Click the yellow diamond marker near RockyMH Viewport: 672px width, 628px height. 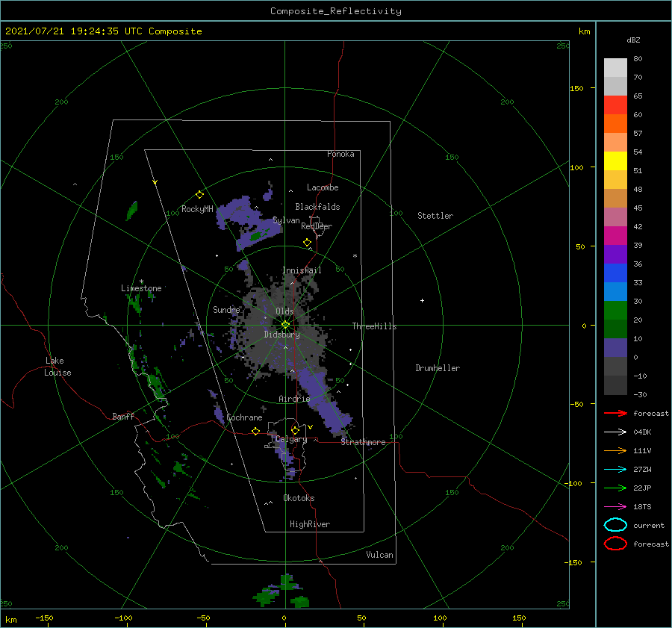click(x=199, y=195)
